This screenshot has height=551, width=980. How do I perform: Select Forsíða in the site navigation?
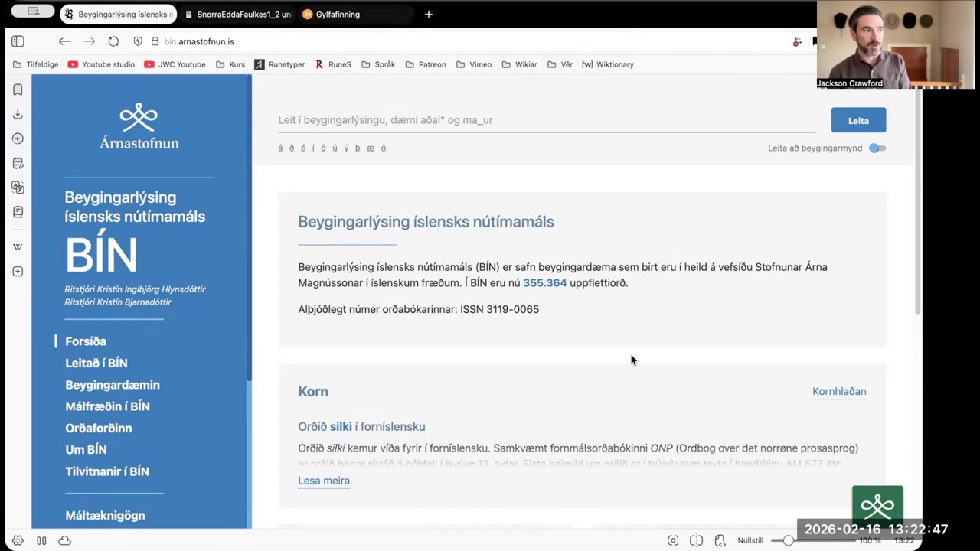tap(86, 341)
